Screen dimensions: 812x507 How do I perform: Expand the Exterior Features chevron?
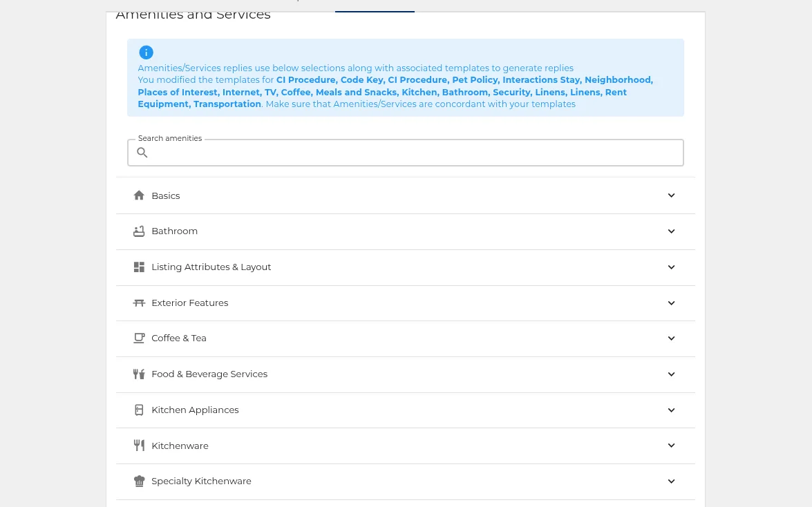(671, 303)
